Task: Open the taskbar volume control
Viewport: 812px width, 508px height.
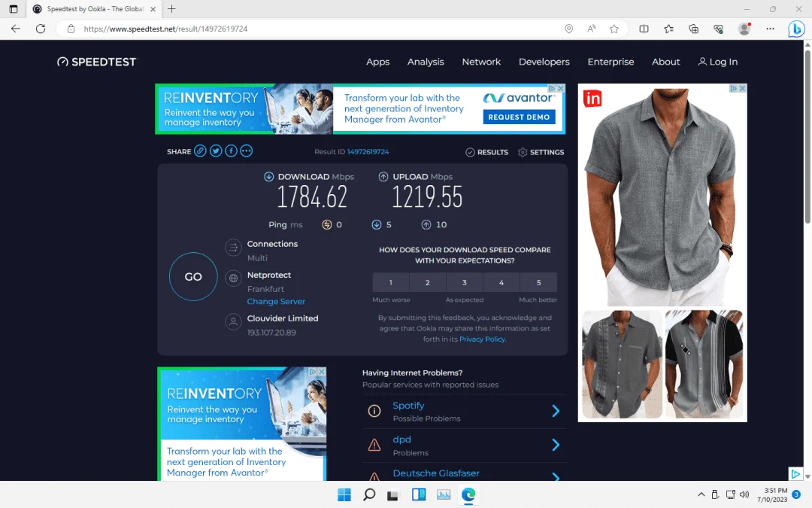Action: (x=744, y=494)
